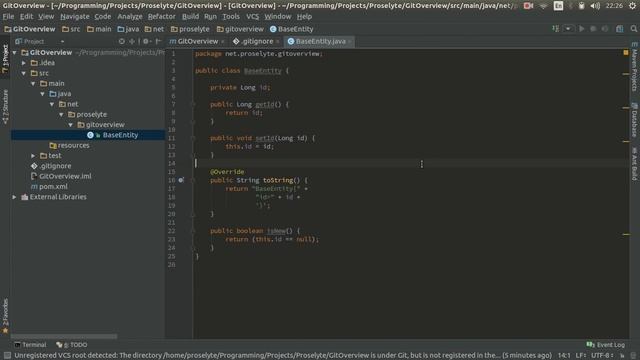Open the Refactor menu

[x=161, y=17]
